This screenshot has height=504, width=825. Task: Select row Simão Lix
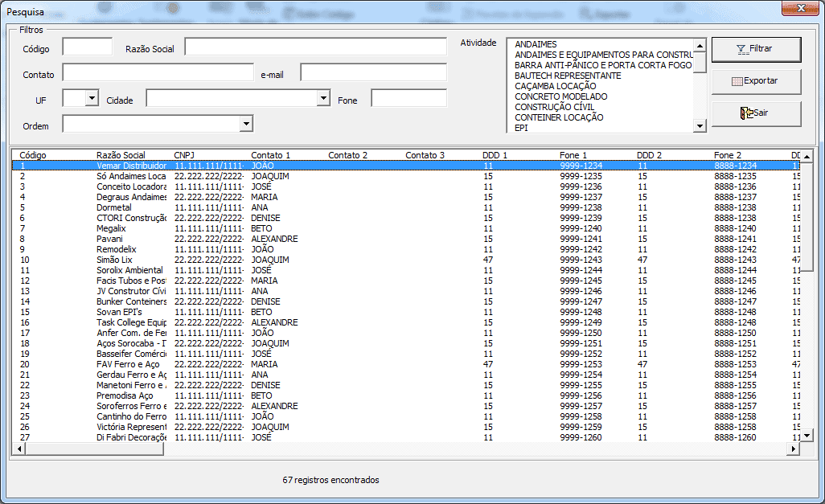(406, 260)
